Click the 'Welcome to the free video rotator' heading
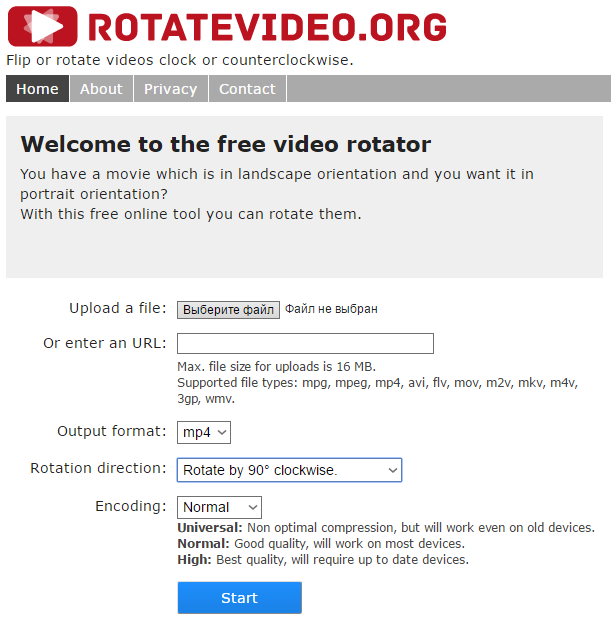The image size is (611, 627). click(x=226, y=144)
